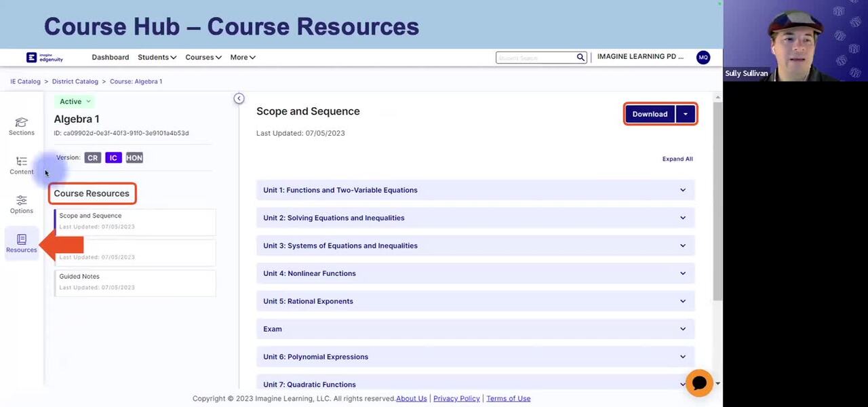Open the Privacy Policy link
868x407 pixels.
click(x=456, y=399)
